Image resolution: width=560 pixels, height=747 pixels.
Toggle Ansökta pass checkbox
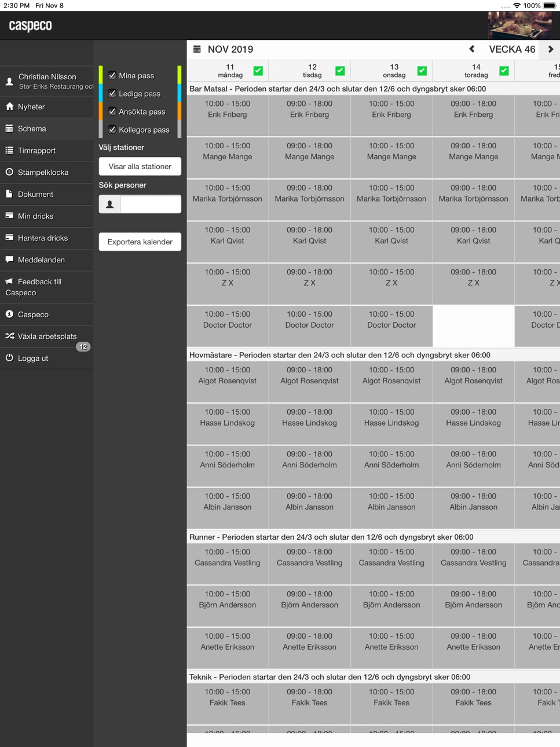click(112, 111)
